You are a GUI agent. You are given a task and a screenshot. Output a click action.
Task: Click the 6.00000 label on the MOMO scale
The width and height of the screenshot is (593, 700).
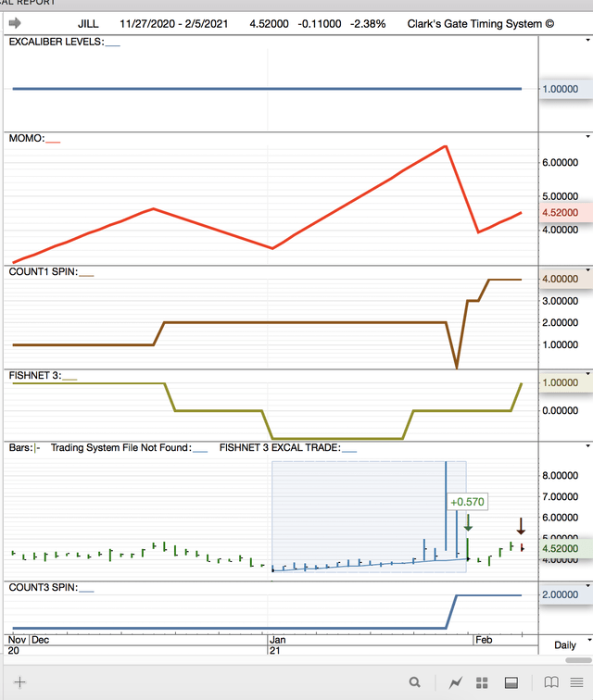pyautogui.click(x=560, y=162)
